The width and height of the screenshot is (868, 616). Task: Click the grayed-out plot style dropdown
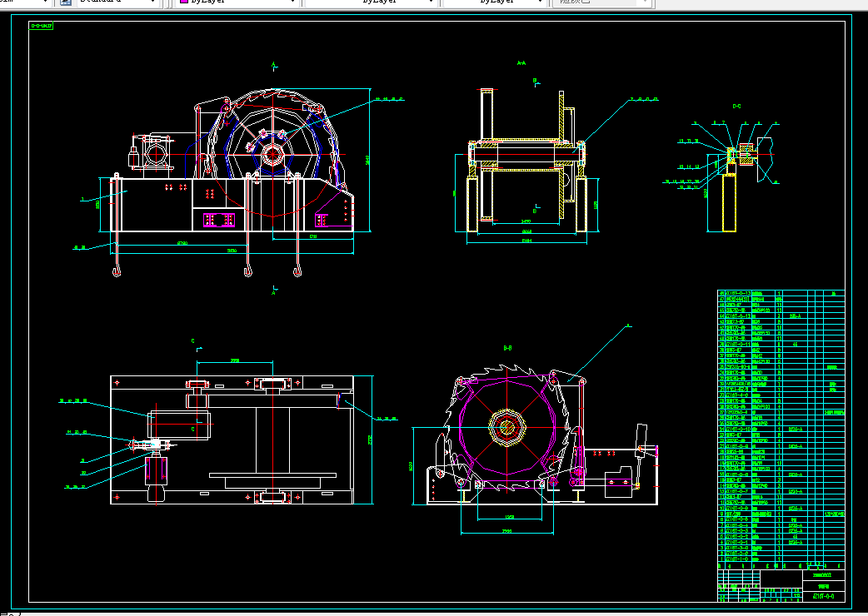[602, 2]
